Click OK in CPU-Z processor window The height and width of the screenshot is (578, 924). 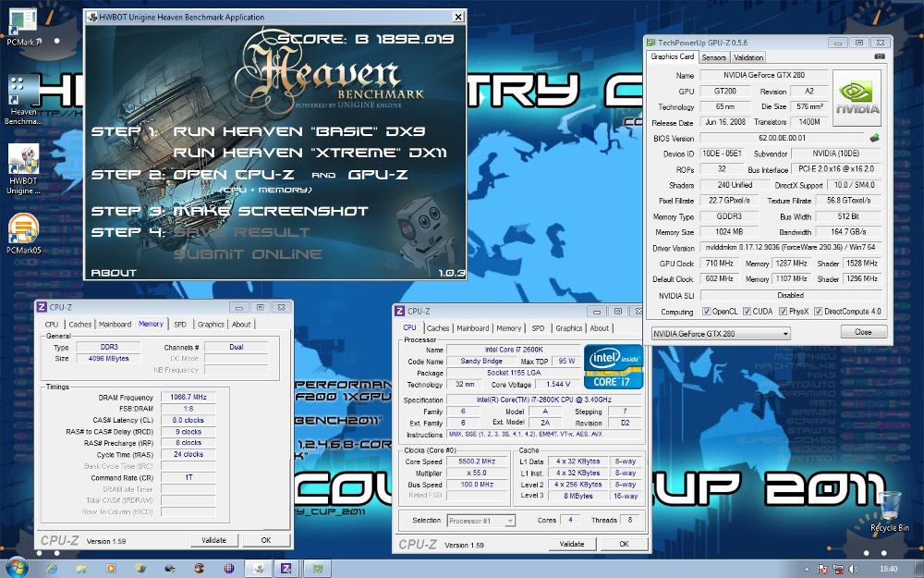click(624, 544)
